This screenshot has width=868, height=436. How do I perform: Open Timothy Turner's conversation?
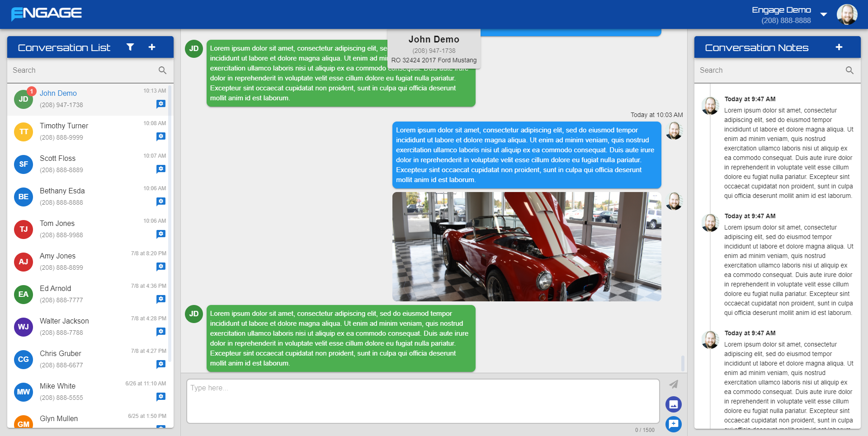77,131
